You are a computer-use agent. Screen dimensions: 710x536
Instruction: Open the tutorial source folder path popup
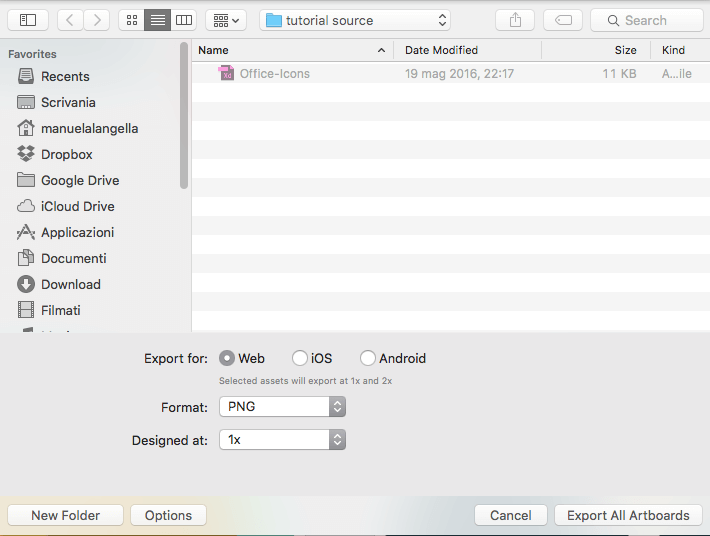tap(355, 20)
